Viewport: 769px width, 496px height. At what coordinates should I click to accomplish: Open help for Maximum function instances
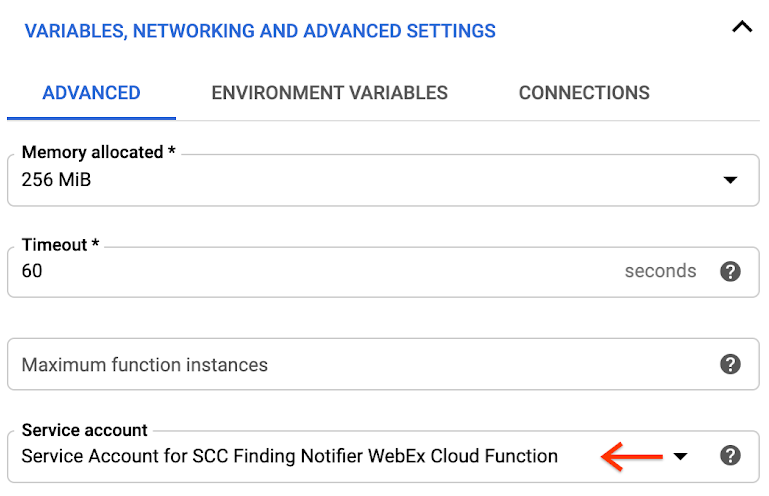[731, 364]
